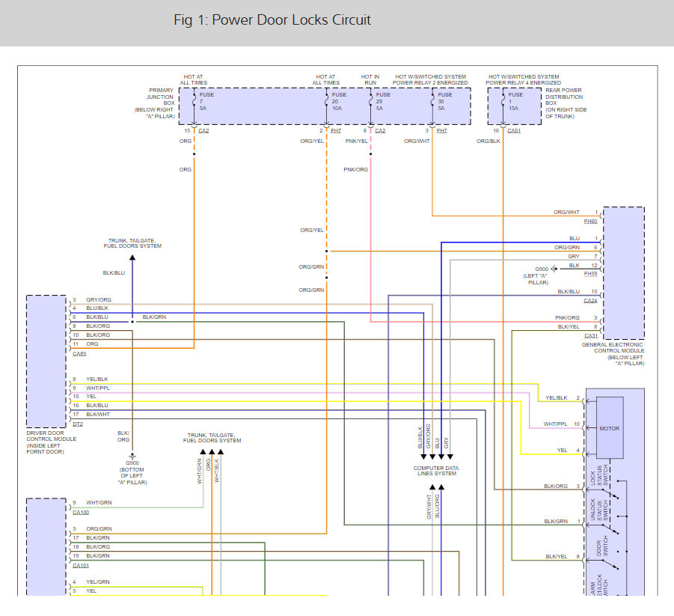Click the CA61 connector label

pyautogui.click(x=514, y=131)
